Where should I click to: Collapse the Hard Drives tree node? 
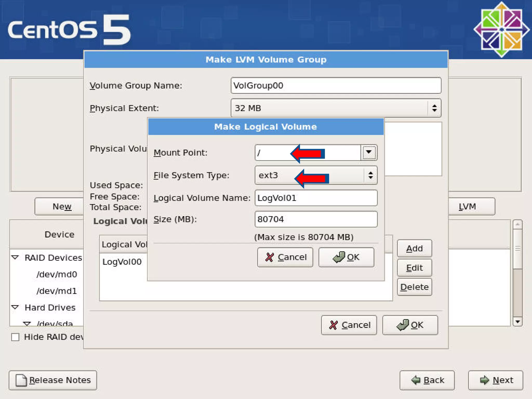click(15, 307)
